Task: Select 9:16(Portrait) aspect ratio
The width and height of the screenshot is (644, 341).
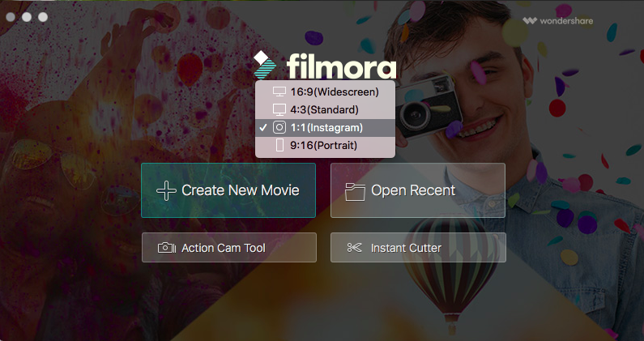Action: [x=326, y=145]
